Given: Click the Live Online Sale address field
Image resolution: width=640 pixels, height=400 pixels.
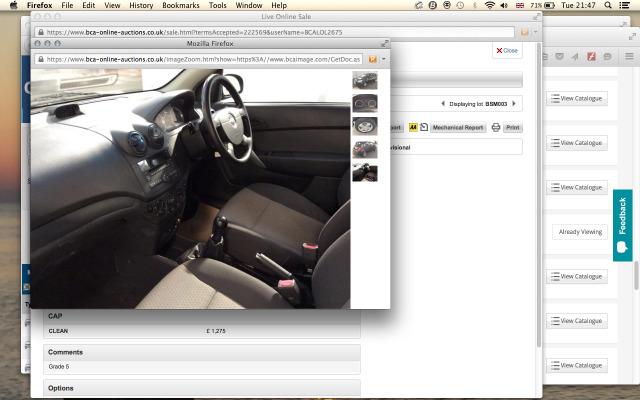Looking at the screenshot, I should click(276, 32).
